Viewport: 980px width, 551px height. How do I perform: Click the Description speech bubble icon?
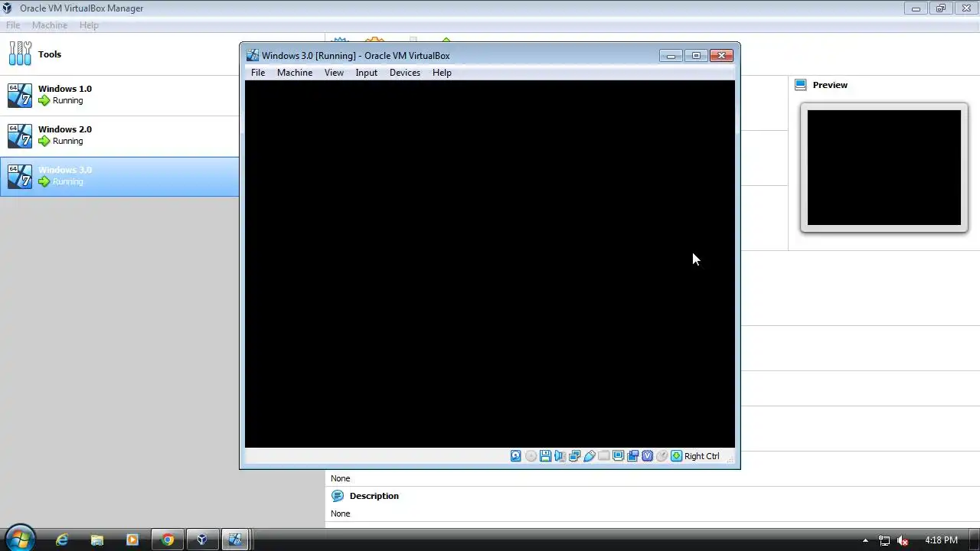point(338,496)
